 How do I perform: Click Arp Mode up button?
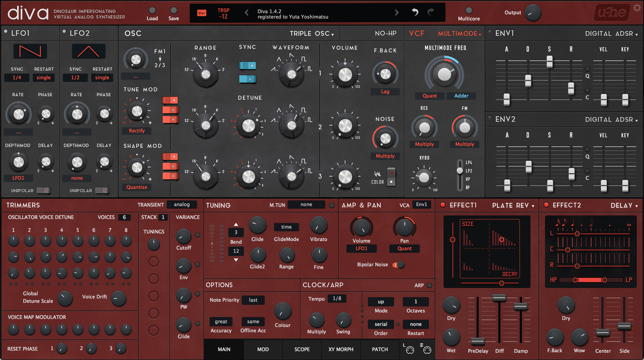[381, 302]
